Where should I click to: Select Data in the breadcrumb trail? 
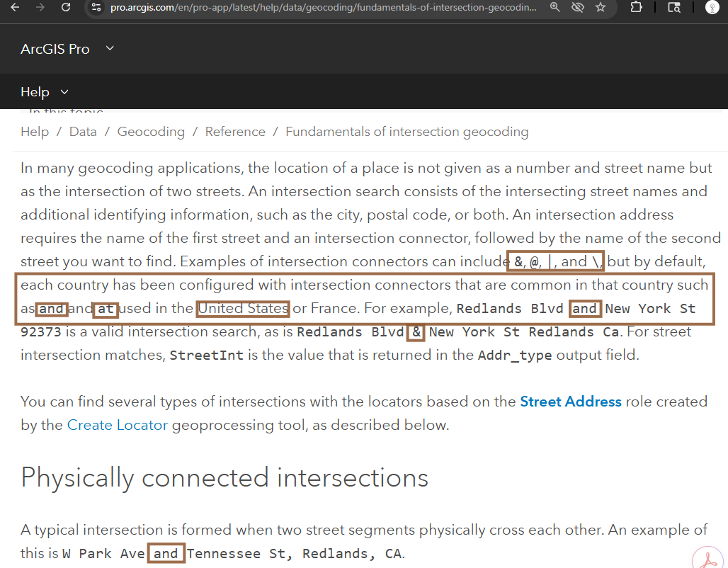coord(83,132)
